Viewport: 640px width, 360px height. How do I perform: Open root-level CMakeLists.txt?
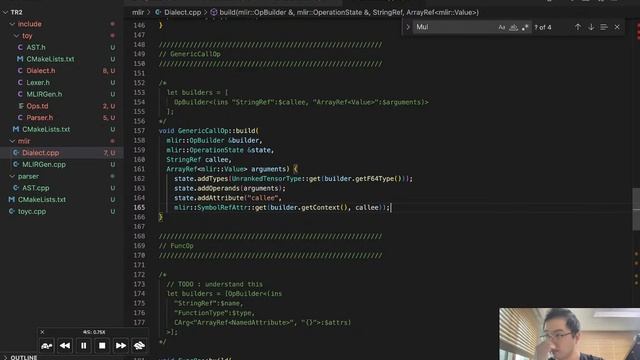[42, 200]
